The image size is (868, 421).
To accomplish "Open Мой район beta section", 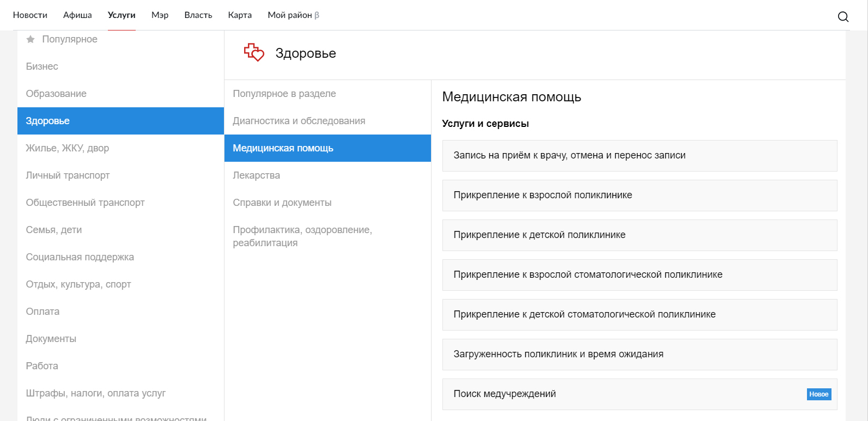I will 293,15.
